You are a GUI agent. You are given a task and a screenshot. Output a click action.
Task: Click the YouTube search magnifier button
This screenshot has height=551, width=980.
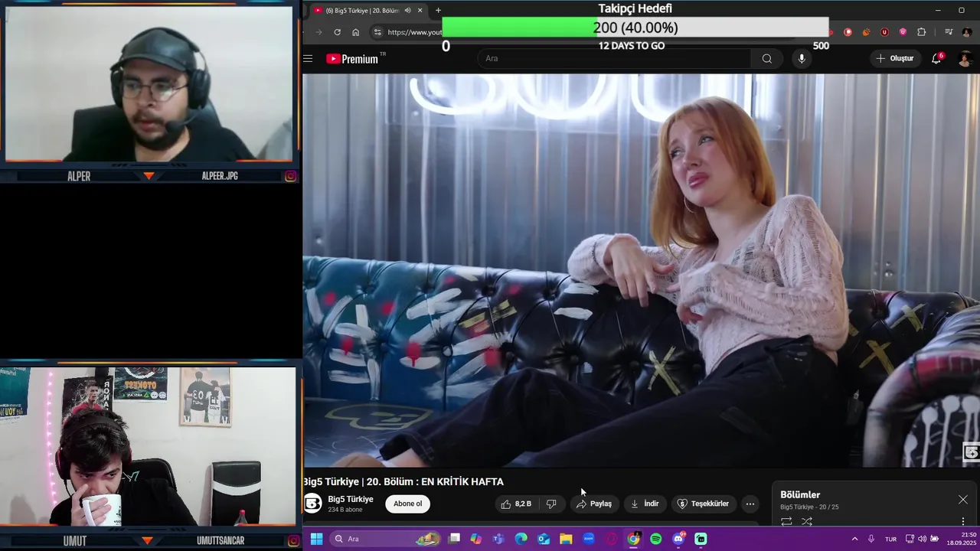pyautogui.click(x=766, y=58)
